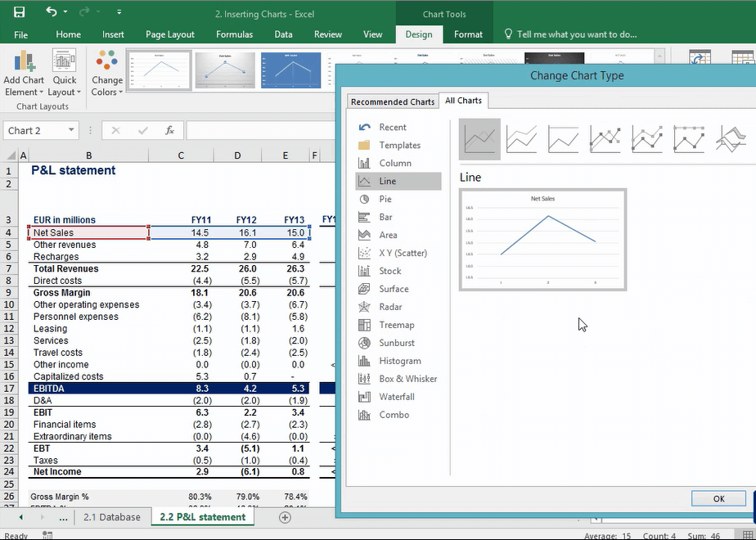Screen dimensions: 756x540
Task: Open the Add Chart Element dropdown
Action: [x=24, y=75]
